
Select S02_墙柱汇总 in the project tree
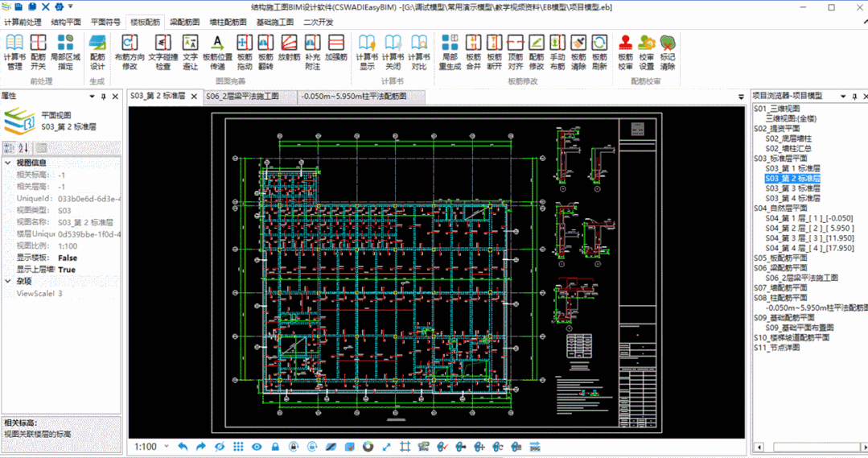coord(788,148)
